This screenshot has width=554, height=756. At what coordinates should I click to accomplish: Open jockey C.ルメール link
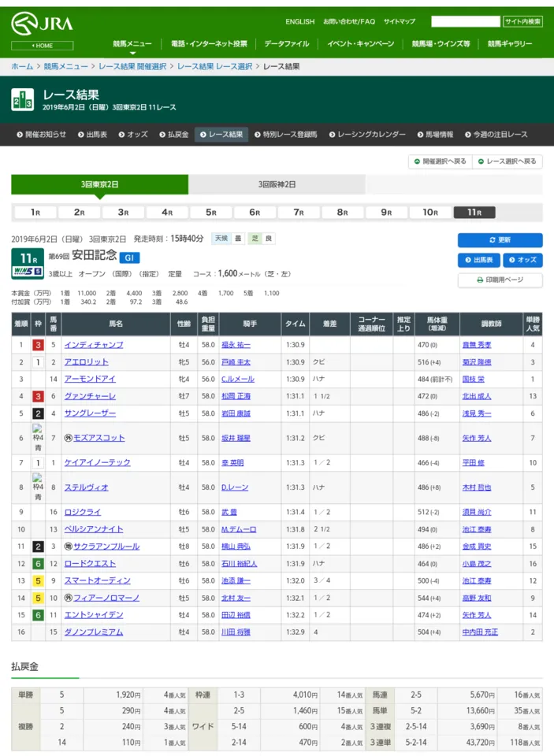point(238,380)
